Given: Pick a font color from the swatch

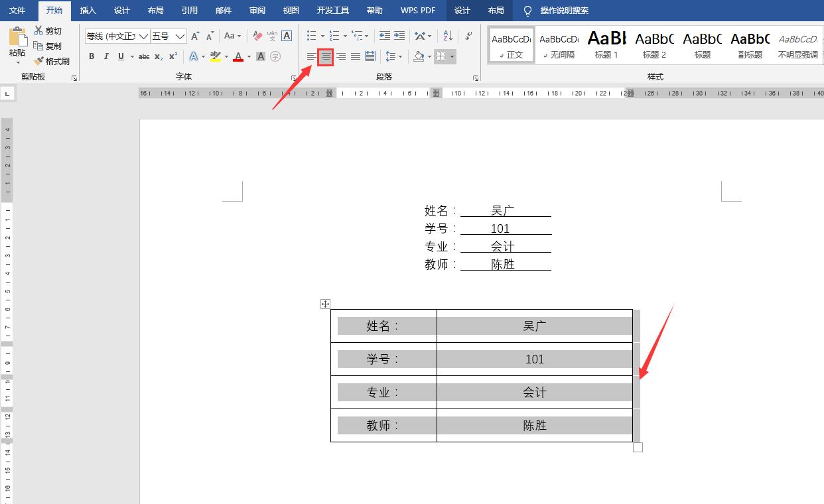Looking at the screenshot, I should [x=238, y=56].
